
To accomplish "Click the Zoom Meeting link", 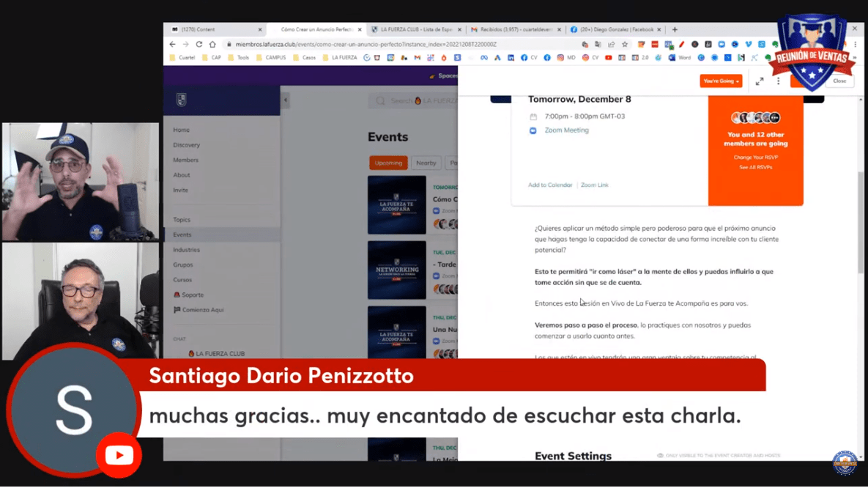I will pyautogui.click(x=566, y=130).
